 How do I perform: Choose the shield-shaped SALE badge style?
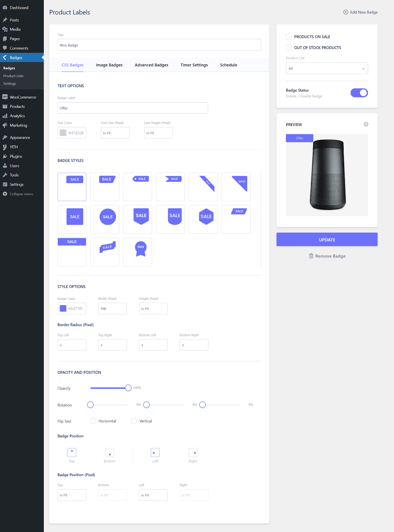(x=138, y=219)
